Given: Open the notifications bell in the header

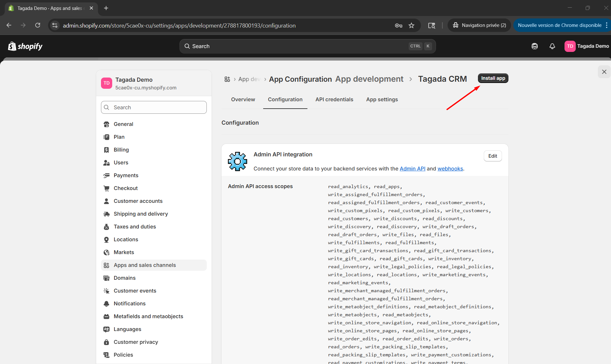Looking at the screenshot, I should point(552,46).
